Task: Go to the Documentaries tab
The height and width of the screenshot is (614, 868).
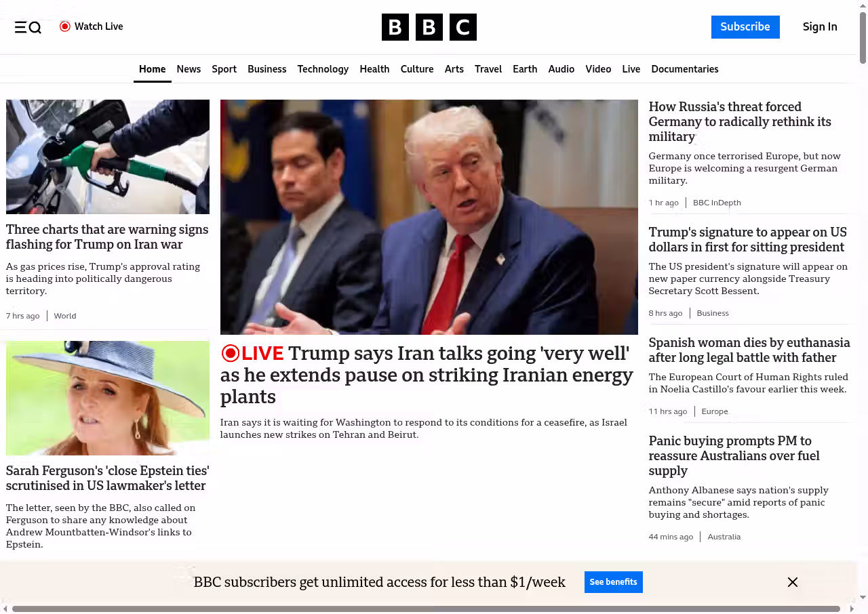Action: pyautogui.click(x=684, y=69)
